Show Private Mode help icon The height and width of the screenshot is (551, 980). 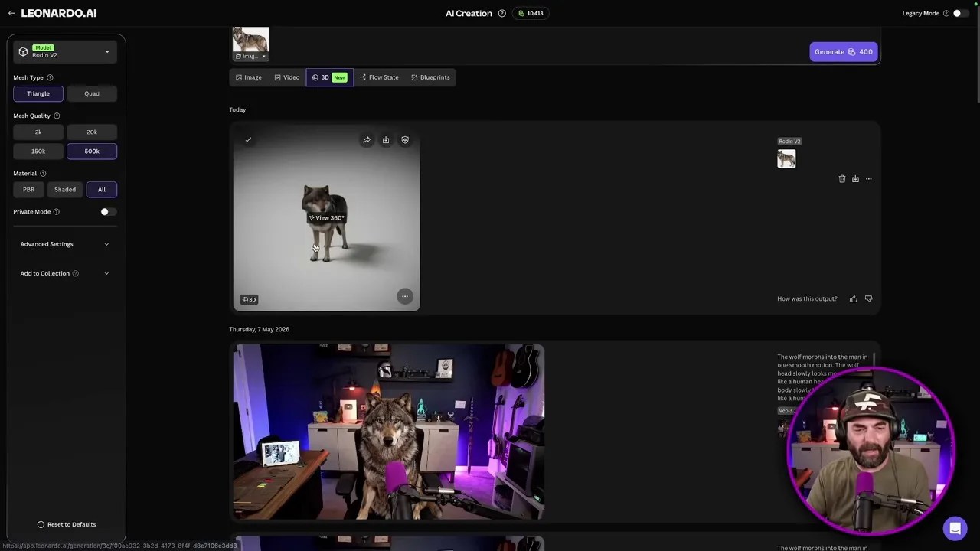point(57,211)
